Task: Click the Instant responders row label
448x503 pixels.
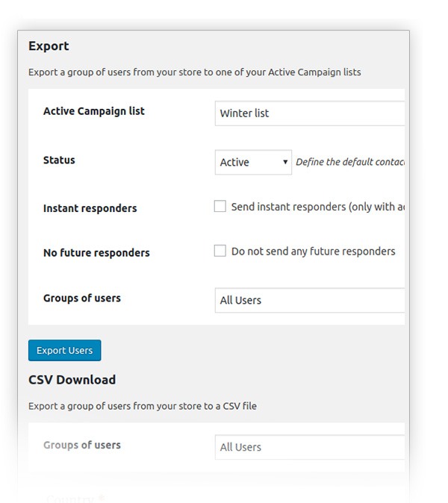Action: [x=90, y=208]
